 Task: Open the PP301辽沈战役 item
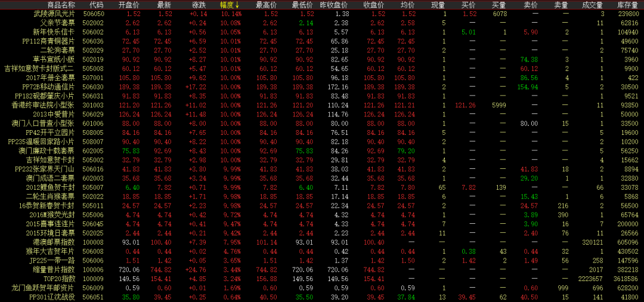(51, 296)
